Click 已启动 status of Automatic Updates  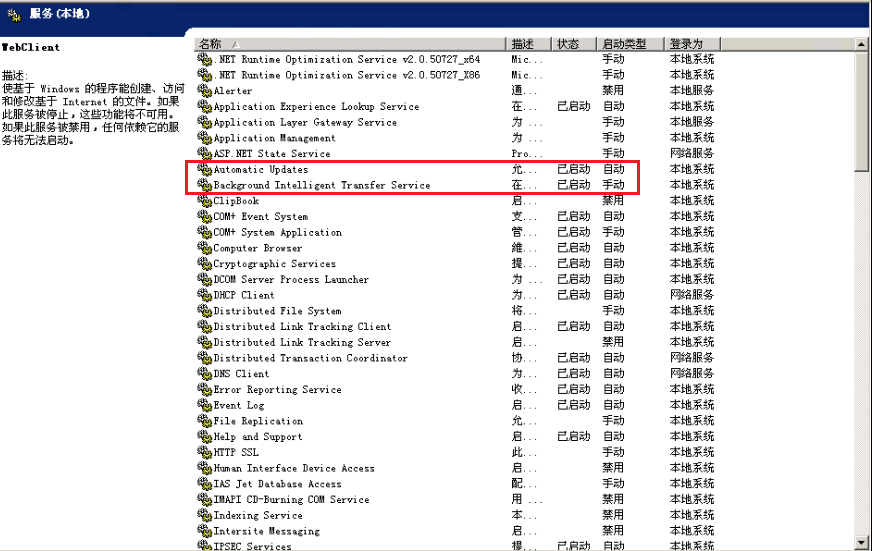pyautogui.click(x=573, y=169)
